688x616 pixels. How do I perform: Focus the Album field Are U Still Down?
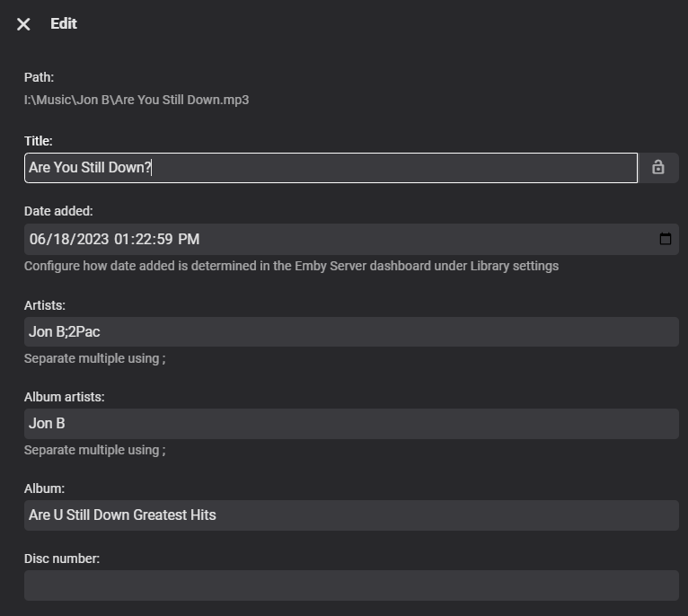[351, 515]
